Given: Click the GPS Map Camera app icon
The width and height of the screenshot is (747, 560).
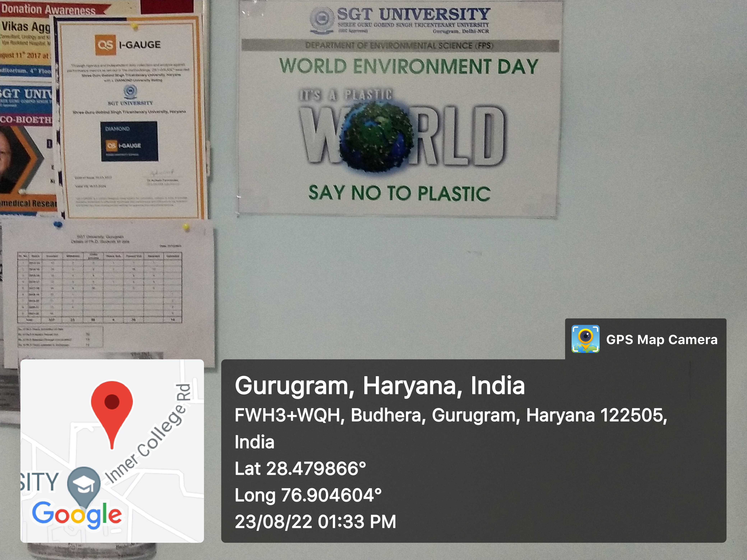Looking at the screenshot, I should coord(585,339).
